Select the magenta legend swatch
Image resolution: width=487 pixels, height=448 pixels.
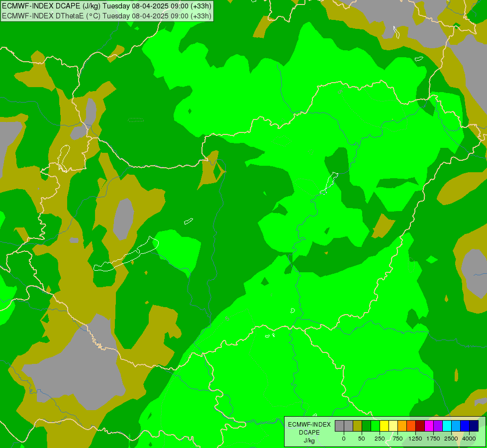429,426
